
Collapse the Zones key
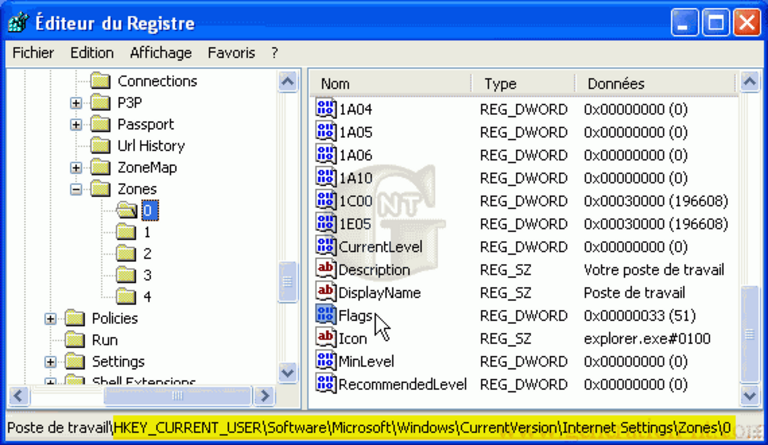point(76,189)
